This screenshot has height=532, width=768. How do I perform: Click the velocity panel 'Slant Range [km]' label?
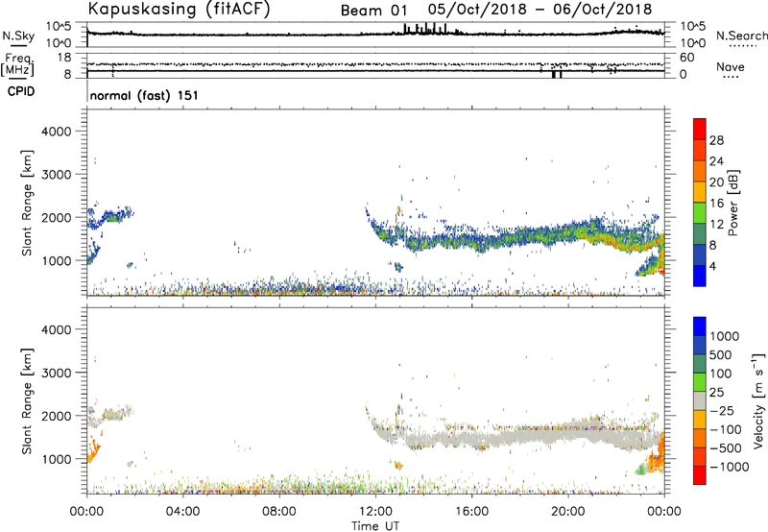(x=27, y=401)
